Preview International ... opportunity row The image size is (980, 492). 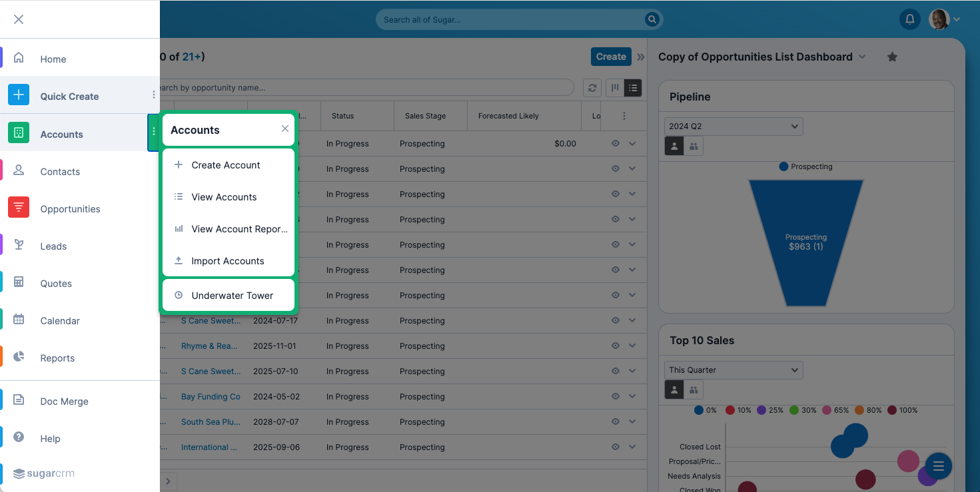click(x=616, y=447)
